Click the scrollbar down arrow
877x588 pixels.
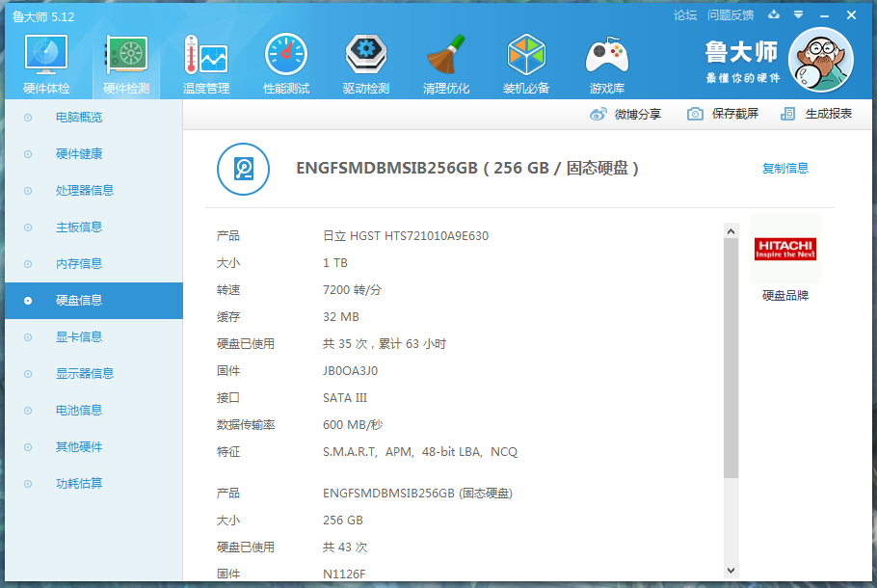[x=731, y=571]
